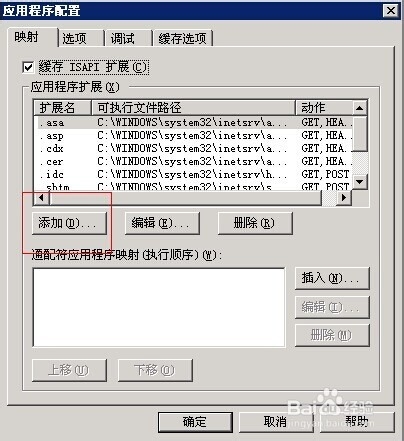Click the 删除(R) button
The image size is (404, 441).
point(255,223)
